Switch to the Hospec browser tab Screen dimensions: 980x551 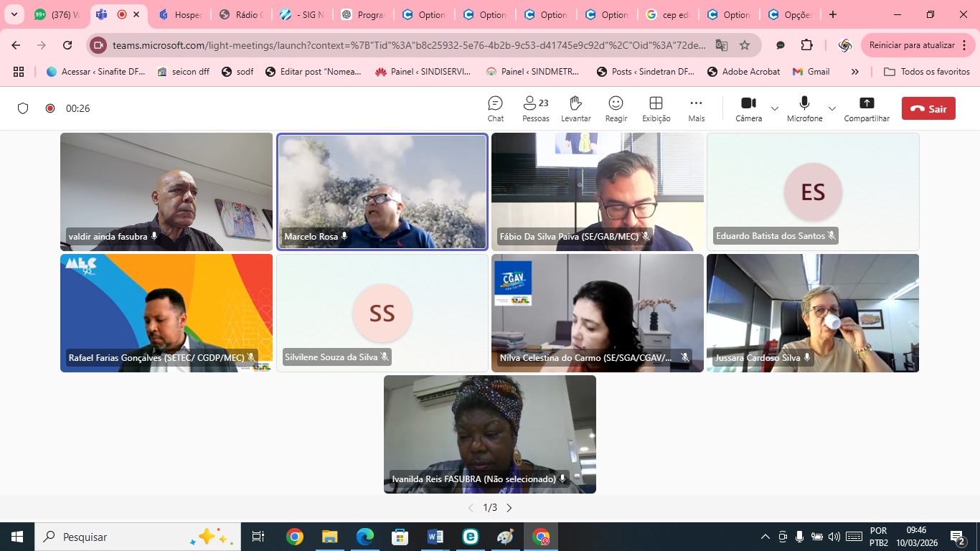(182, 14)
